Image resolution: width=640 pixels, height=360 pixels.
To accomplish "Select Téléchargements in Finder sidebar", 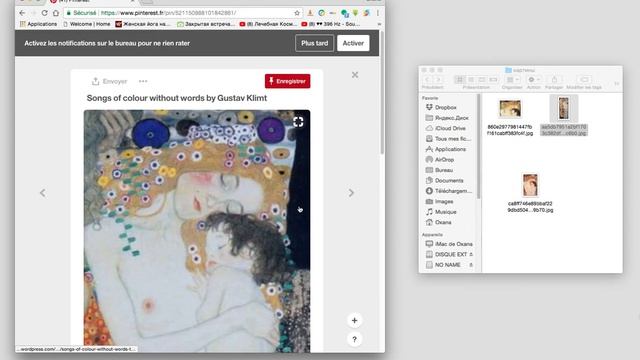I will (x=449, y=191).
